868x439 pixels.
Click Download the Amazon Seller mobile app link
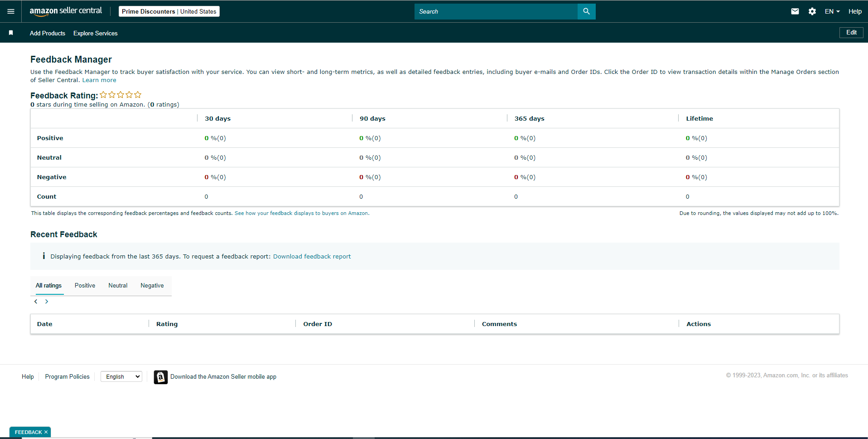223,376
